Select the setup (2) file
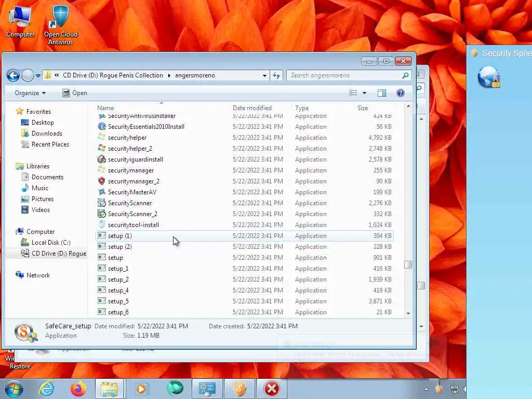 click(245, 247)
